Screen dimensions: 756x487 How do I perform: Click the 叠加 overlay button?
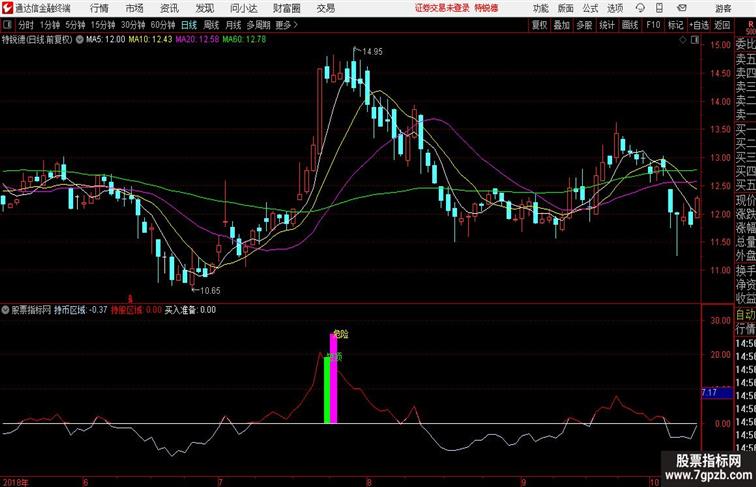[x=562, y=25]
